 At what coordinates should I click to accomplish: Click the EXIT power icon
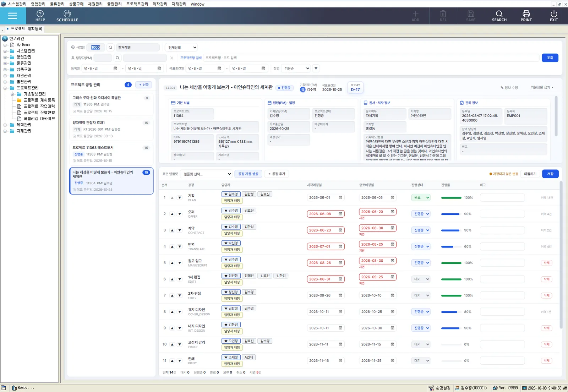click(554, 16)
